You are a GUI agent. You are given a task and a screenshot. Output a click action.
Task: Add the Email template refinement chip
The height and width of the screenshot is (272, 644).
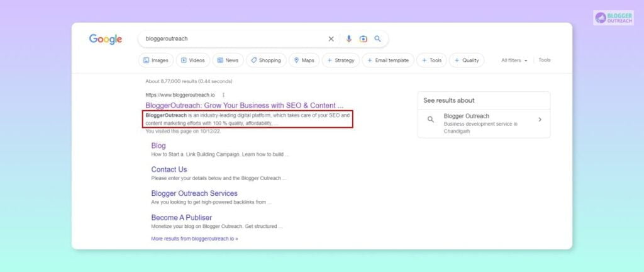pos(388,60)
